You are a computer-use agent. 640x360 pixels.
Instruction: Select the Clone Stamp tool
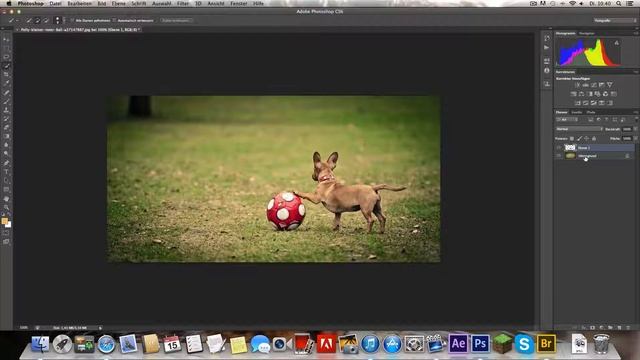(7, 110)
